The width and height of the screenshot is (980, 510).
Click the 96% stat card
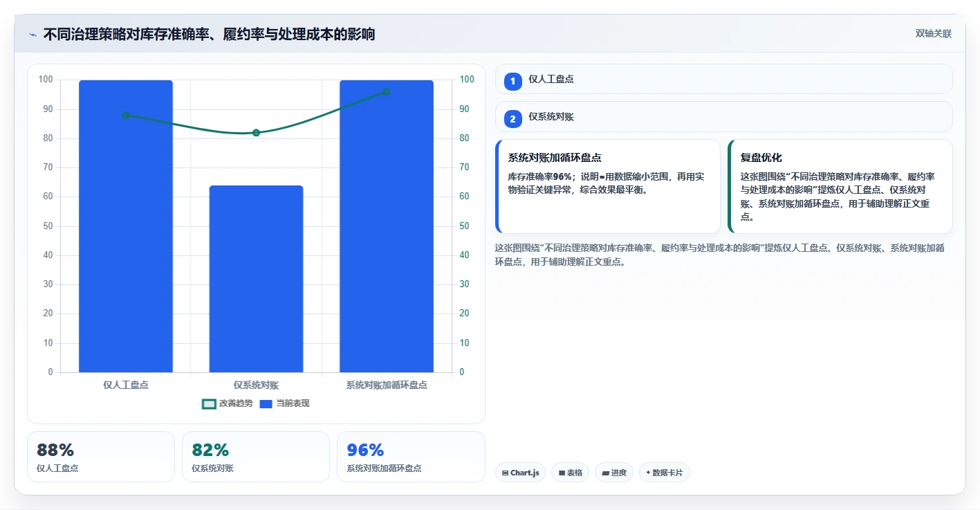(x=411, y=457)
